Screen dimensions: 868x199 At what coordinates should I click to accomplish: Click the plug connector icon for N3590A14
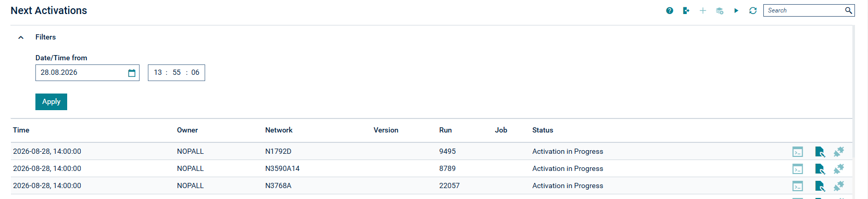(x=839, y=169)
